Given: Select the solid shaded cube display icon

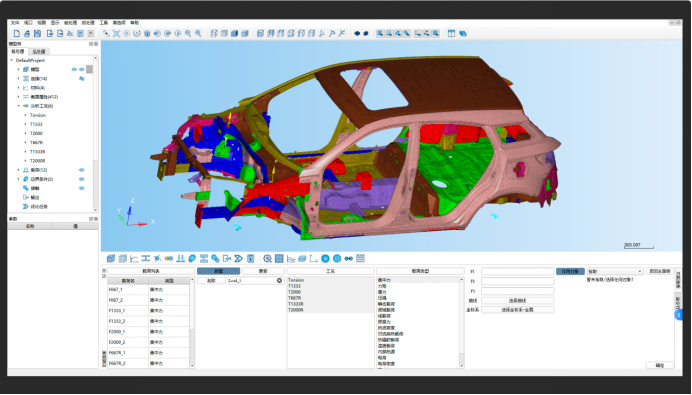Looking at the screenshot, I should pyautogui.click(x=235, y=34).
